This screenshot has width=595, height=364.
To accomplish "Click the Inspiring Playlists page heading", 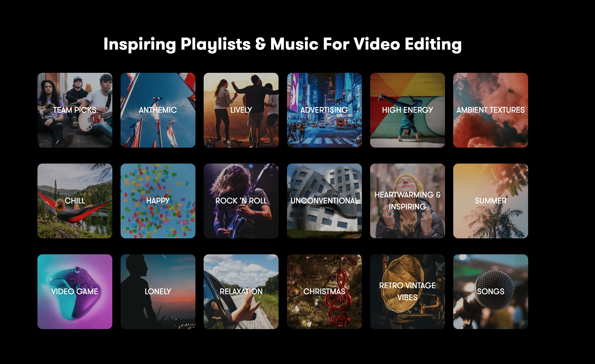I will [283, 44].
